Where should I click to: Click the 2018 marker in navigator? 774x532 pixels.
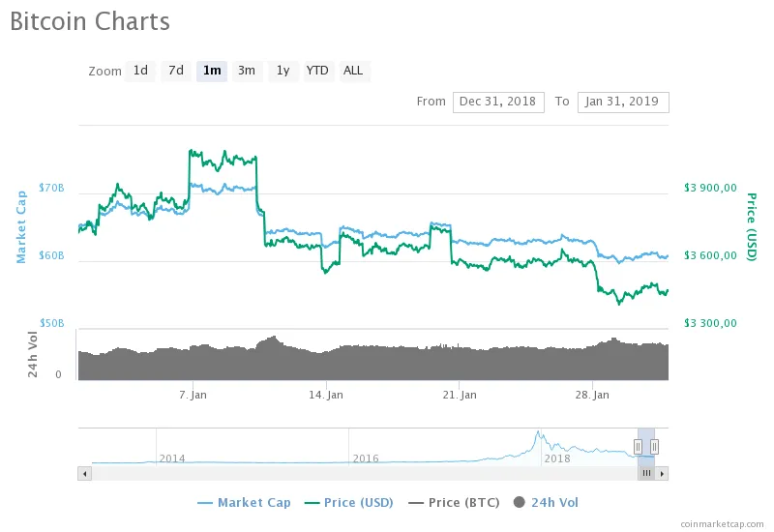[557, 458]
